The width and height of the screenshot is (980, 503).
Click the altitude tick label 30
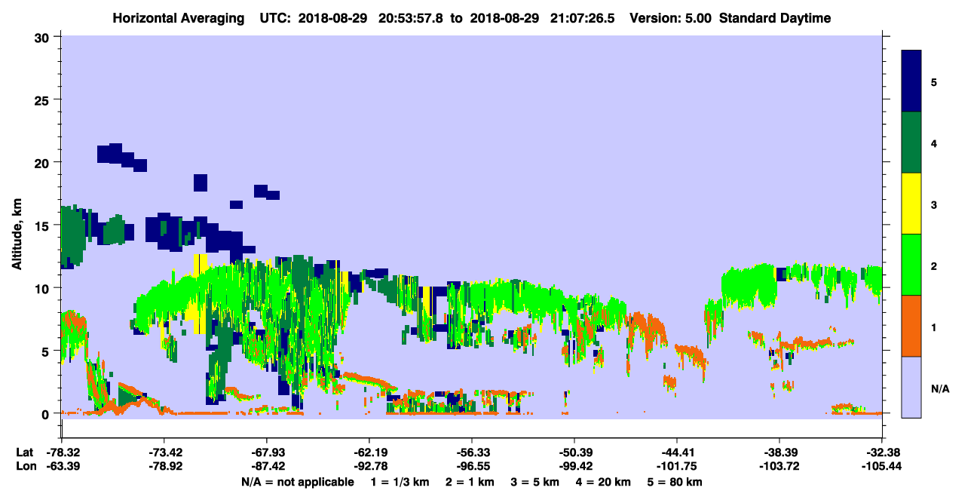click(44, 36)
